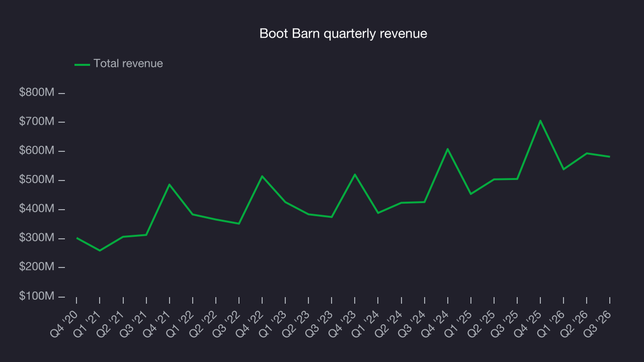The width and height of the screenshot is (644, 362).
Task: Toggle the 'Total revenue' legend entry
Action: coord(119,64)
